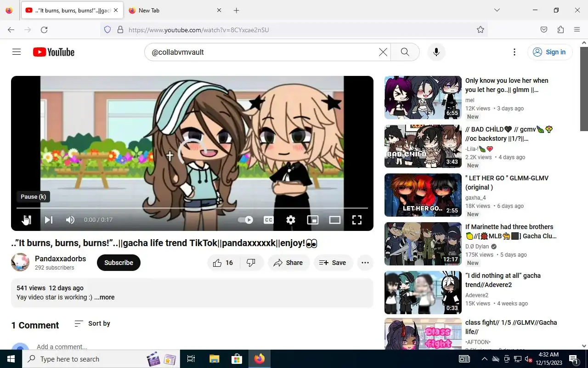The height and width of the screenshot is (368, 588).
Task: Open Microsoft Store taskbar icon
Action: (237, 359)
